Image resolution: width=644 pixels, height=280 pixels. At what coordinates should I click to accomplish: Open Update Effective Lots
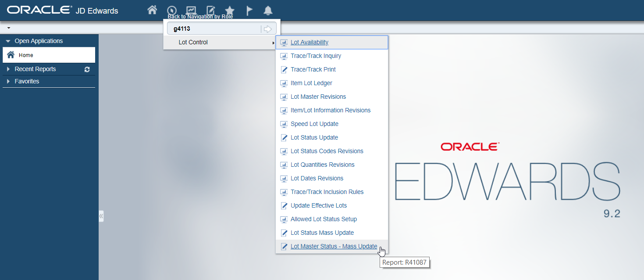pos(319,206)
